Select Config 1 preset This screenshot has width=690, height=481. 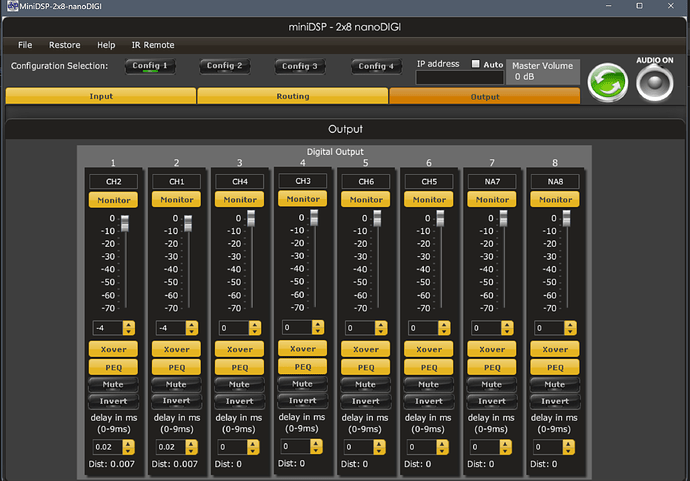point(150,66)
